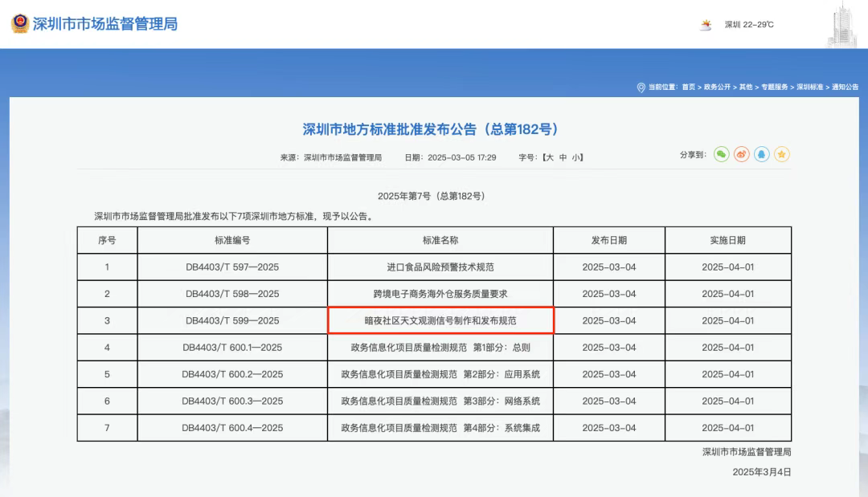The width and height of the screenshot is (868, 497).
Task: Click the Shenzhen weather icon
Action: [706, 25]
